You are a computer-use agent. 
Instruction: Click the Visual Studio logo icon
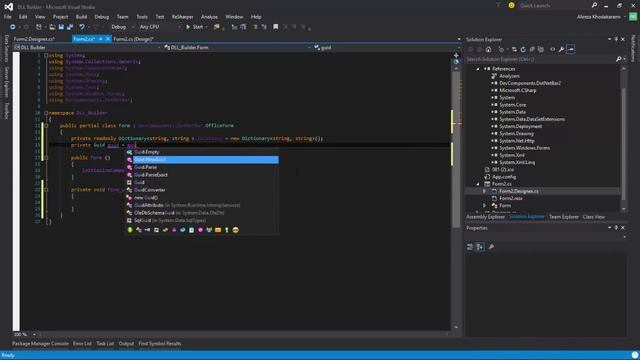[9, 7]
